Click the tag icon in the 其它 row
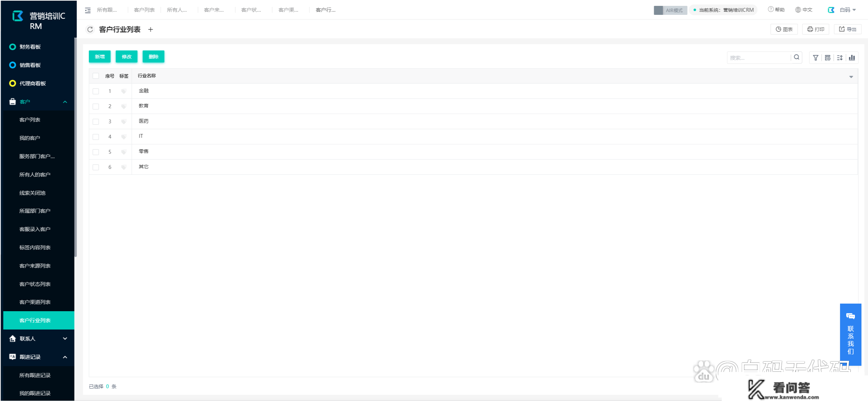This screenshot has width=868, height=401. (x=124, y=167)
